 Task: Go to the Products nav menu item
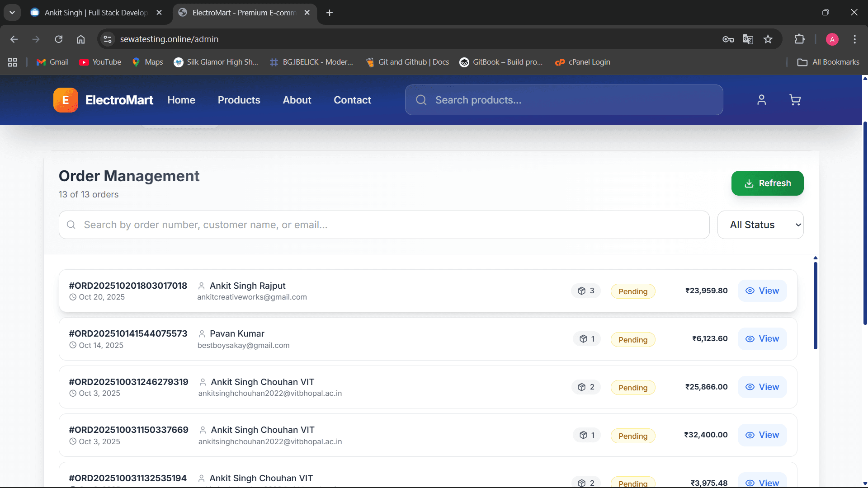pos(239,100)
